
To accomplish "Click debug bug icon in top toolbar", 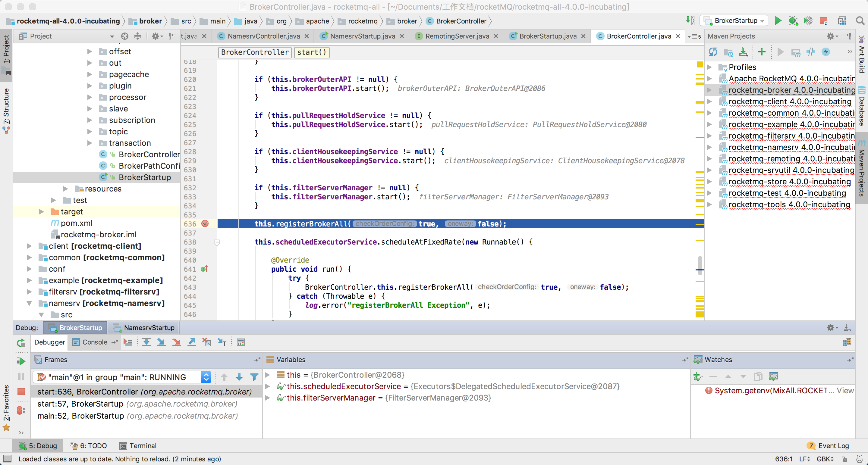I will pos(793,21).
